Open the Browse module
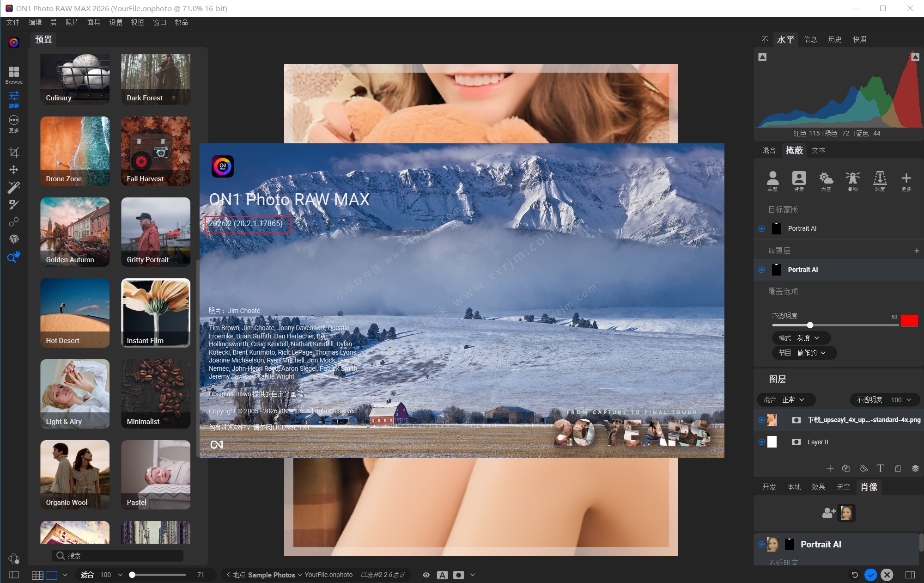924x583 pixels. click(14, 74)
